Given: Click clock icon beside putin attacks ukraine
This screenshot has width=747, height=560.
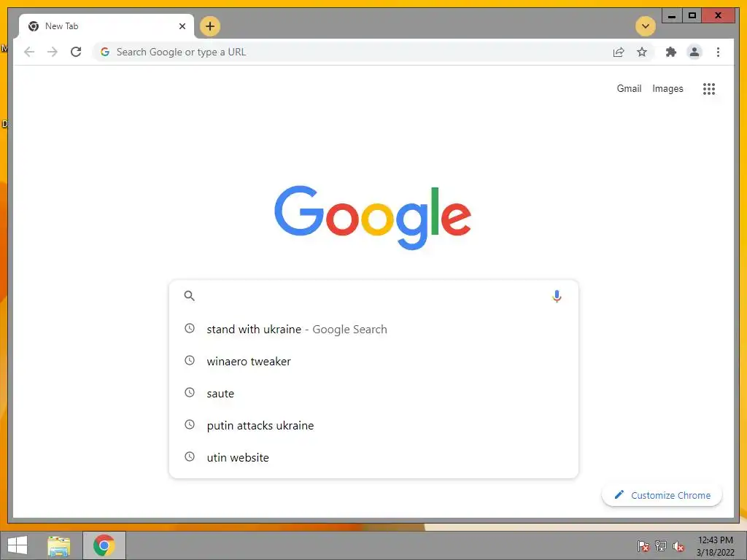Looking at the screenshot, I should (x=190, y=424).
